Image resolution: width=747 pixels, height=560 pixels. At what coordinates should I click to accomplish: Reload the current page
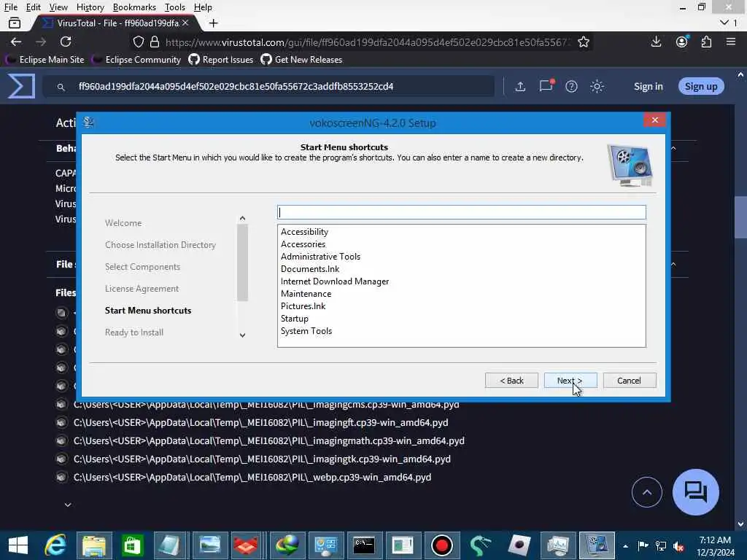66,42
